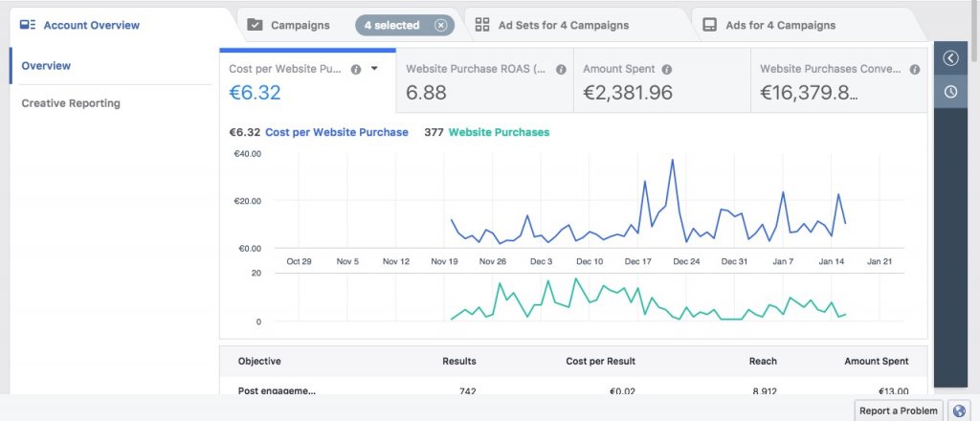Collapse the right side panel arrow

coord(950,58)
